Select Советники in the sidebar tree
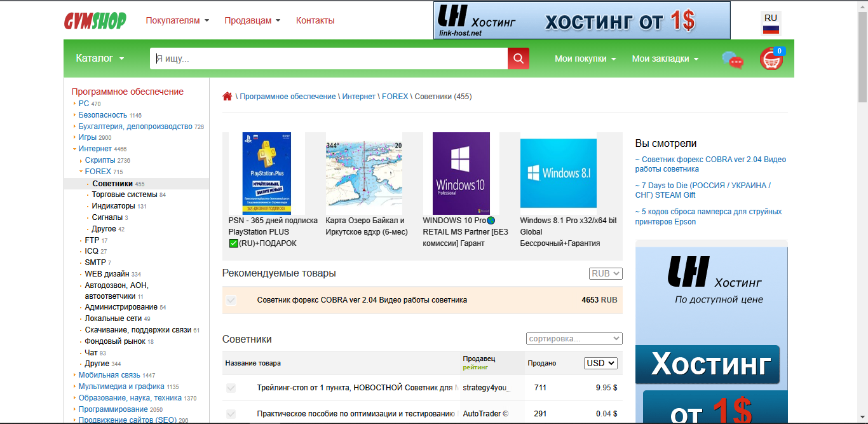868x424 pixels. coord(112,184)
